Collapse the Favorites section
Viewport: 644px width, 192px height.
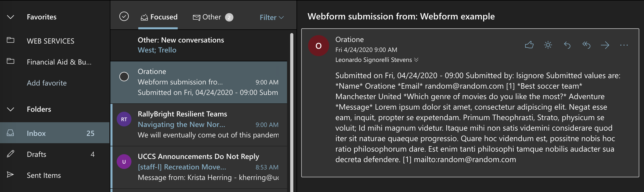click(x=11, y=17)
